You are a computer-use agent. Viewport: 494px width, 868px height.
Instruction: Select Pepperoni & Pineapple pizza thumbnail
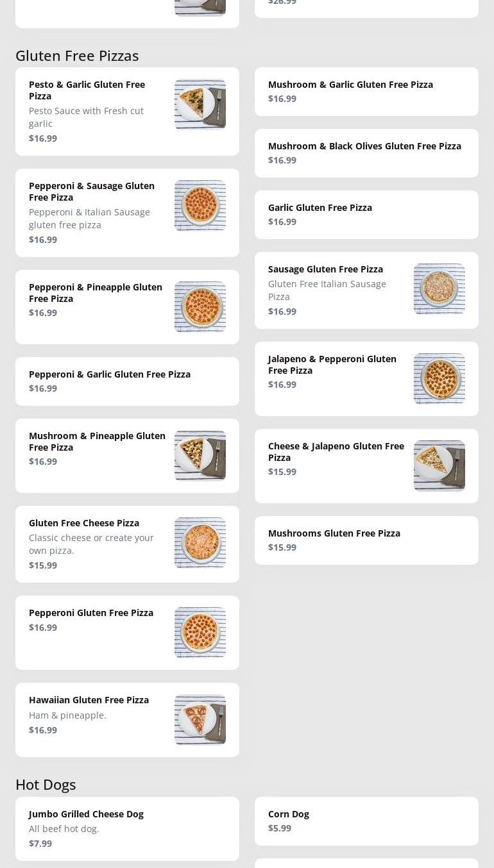click(x=200, y=307)
